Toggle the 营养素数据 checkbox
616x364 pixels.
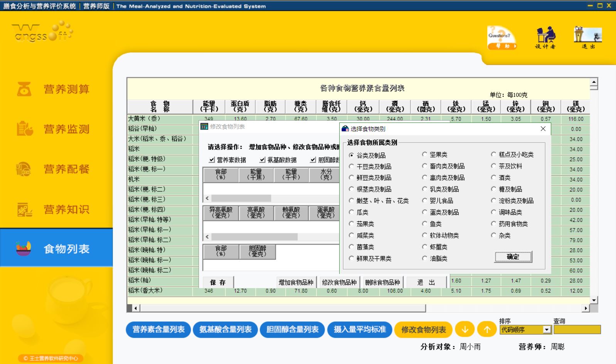click(x=212, y=159)
